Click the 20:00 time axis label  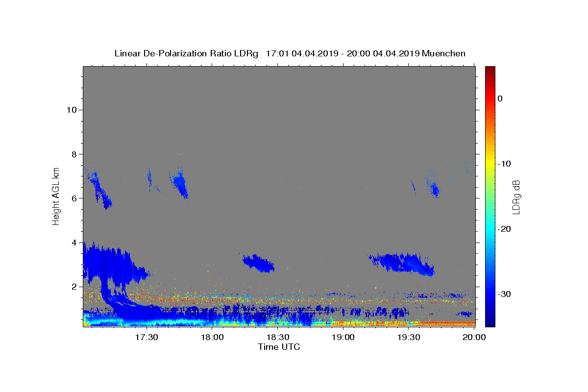[x=474, y=338]
